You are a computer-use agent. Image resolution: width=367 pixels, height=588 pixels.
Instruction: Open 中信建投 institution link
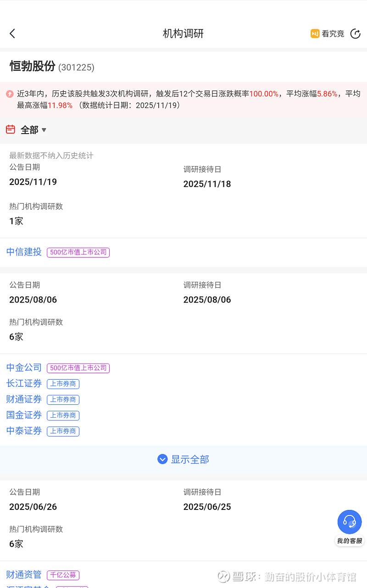click(x=24, y=252)
